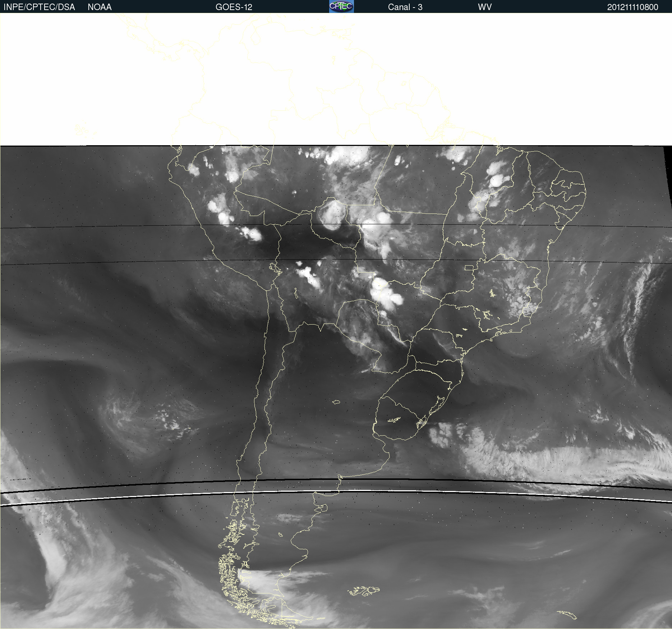Screen dimensions: 672x629
Task: Click the GOES-12 satellite label
Action: click(234, 7)
